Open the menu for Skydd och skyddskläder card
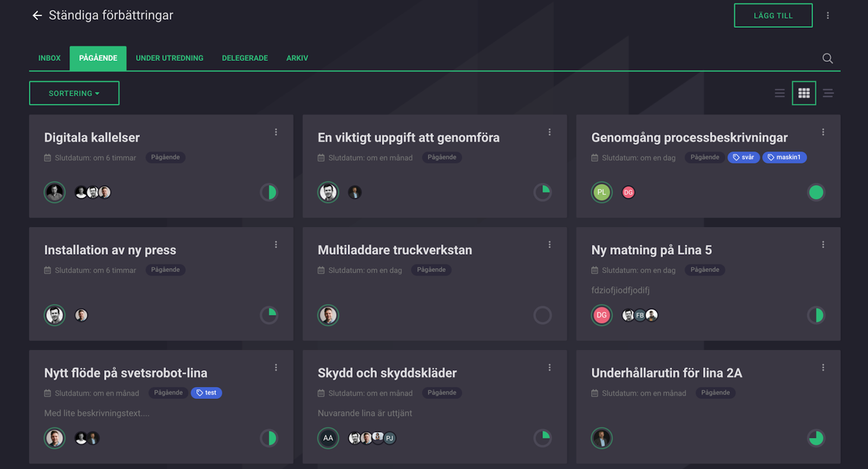The image size is (868, 469). click(550, 367)
